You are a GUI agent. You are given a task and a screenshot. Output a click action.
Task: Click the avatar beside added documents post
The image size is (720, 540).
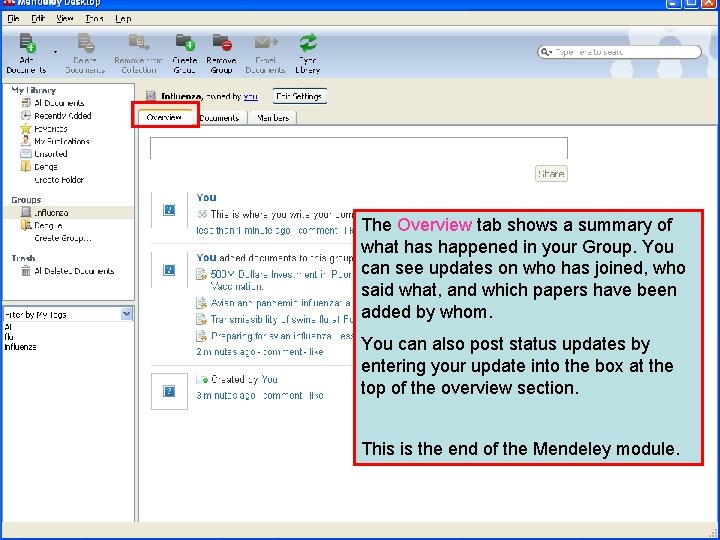pyautogui.click(x=169, y=270)
